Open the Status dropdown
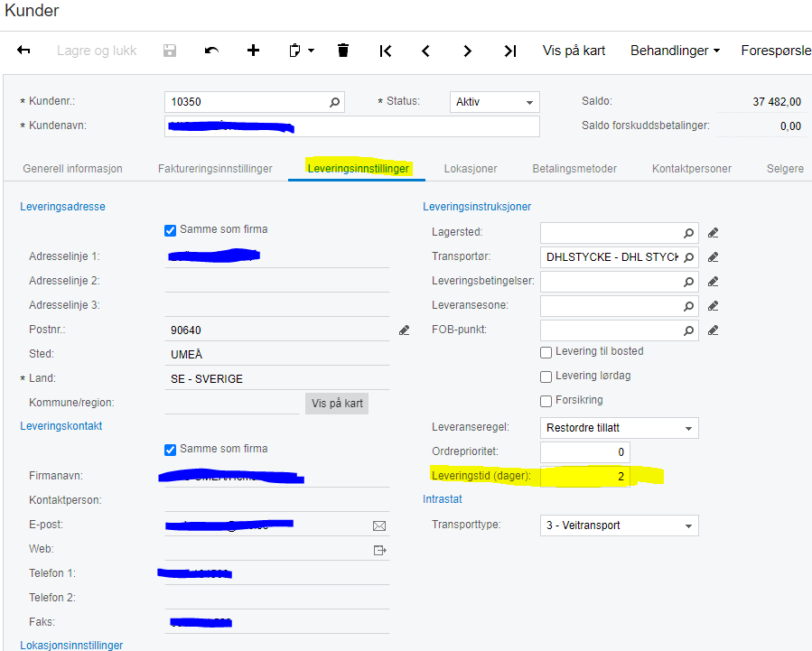812x651 pixels. [495, 102]
